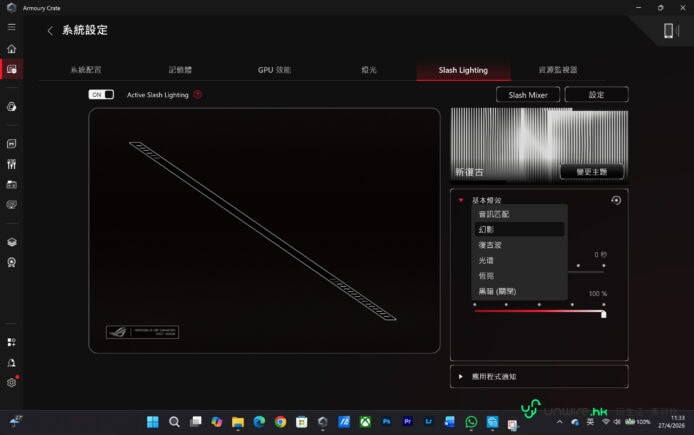Open Lightroom from taskbar
Viewport: 694px width, 435px height.
tap(429, 422)
